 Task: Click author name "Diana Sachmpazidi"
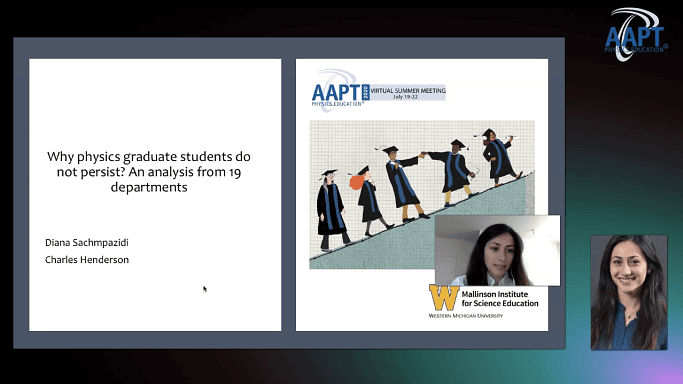click(87, 243)
